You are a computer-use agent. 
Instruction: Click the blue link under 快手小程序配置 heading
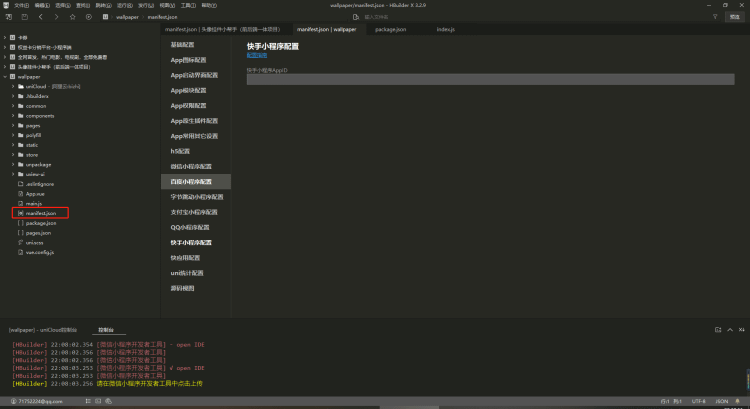pyautogui.click(x=257, y=55)
